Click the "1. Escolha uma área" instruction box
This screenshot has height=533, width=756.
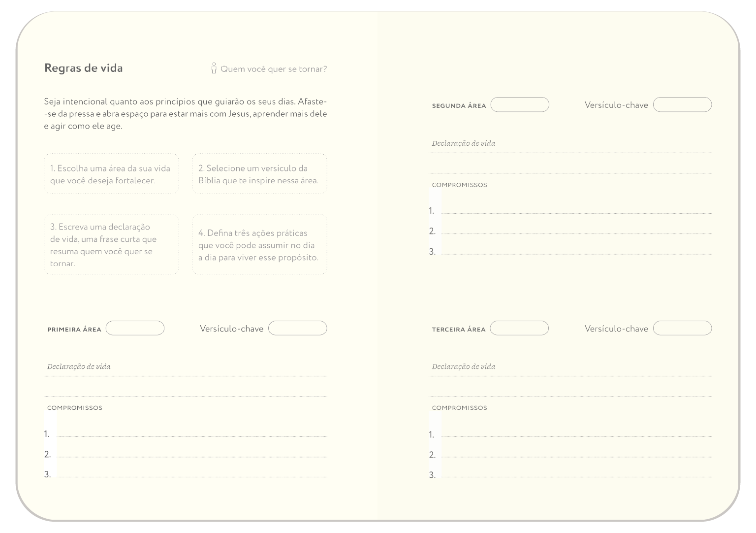(111, 174)
